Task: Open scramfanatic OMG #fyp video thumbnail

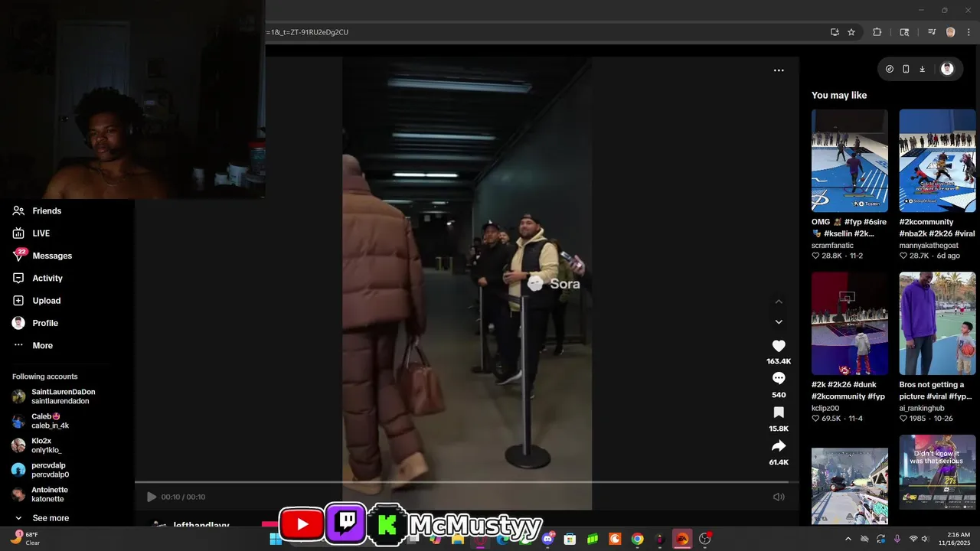Action: coord(850,161)
